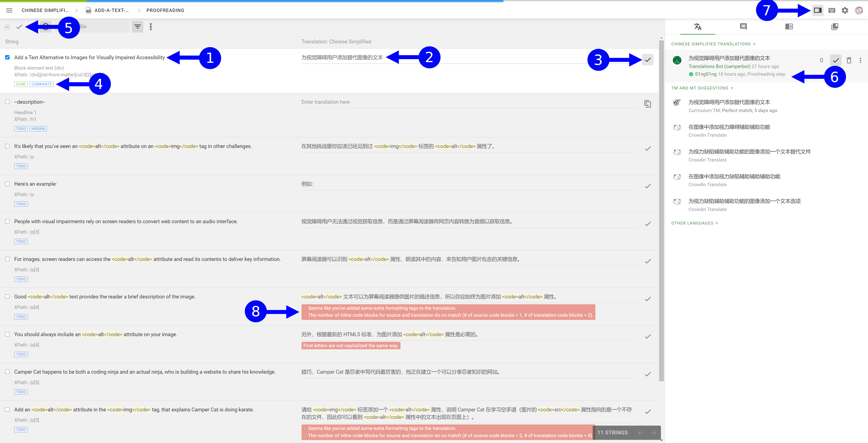The image size is (868, 443).
Task: Click the copy translation clipboard icon
Action: coord(648,103)
